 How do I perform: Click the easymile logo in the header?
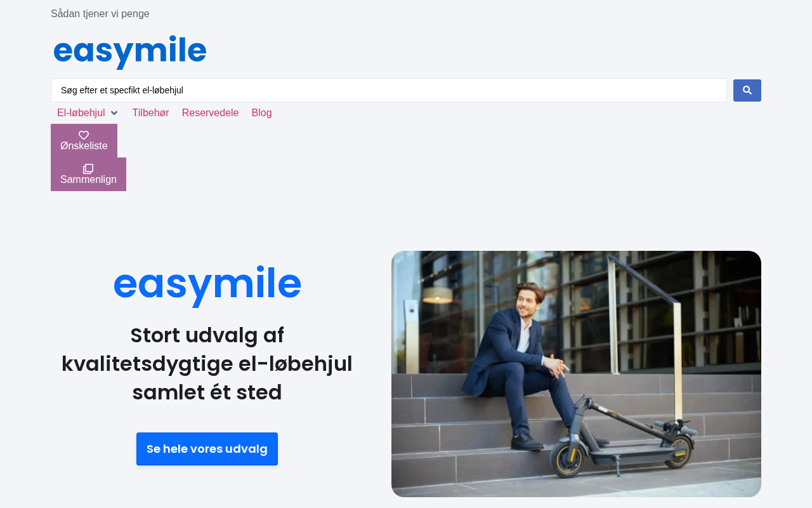(130, 52)
